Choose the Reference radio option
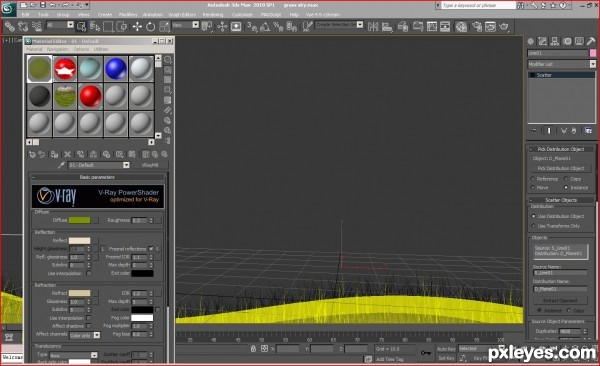 pos(533,179)
